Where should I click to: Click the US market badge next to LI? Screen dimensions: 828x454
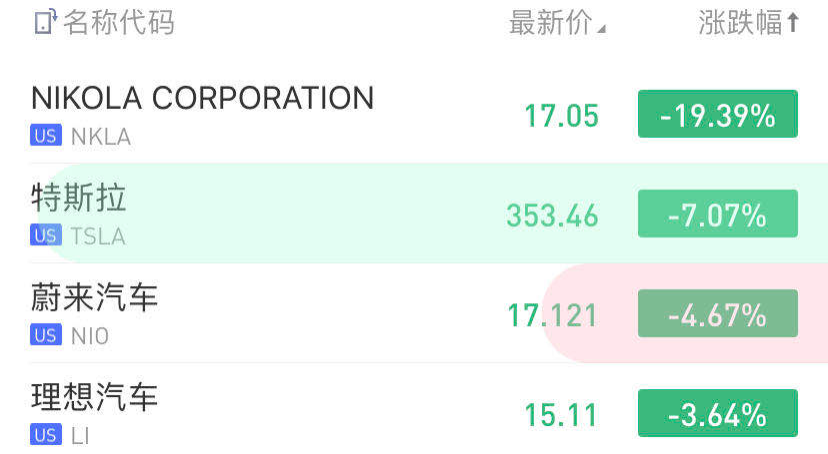click(x=46, y=435)
